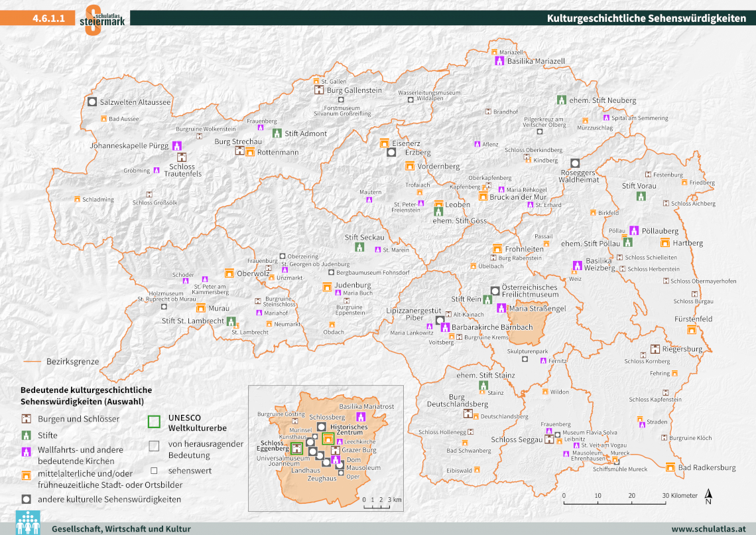Click the north arrow compass symbol
Image resolution: width=756 pixels, height=535 pixels.
tap(709, 496)
